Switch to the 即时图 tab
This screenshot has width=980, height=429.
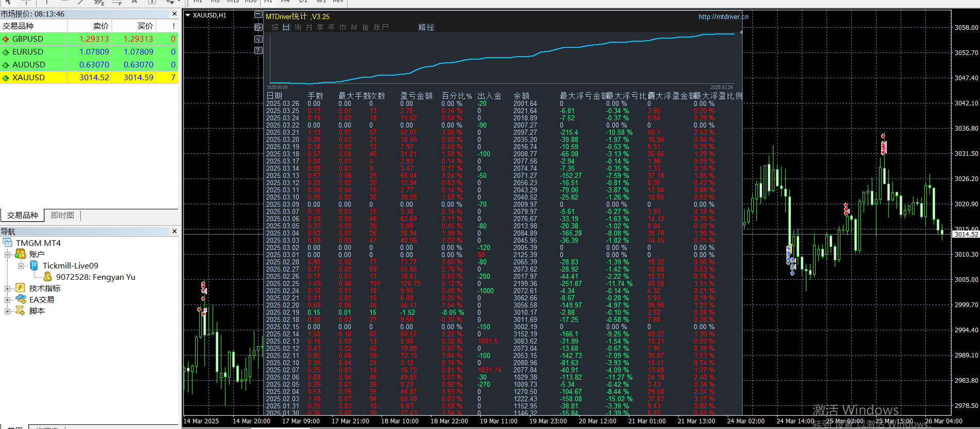tap(62, 216)
